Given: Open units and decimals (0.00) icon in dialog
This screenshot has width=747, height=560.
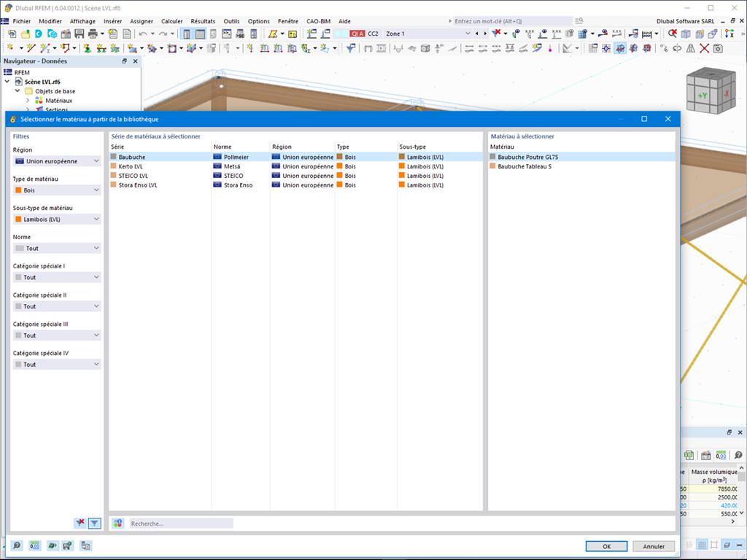Looking at the screenshot, I should pos(34,545).
